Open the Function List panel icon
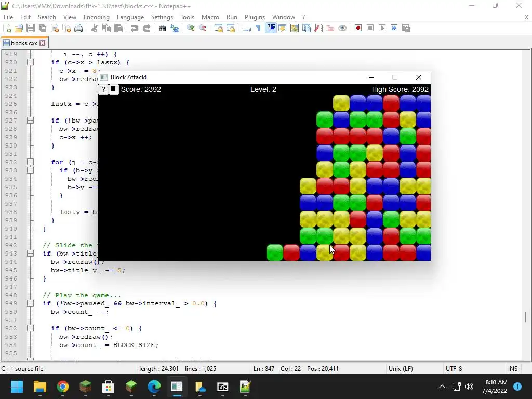Image resolution: width=532 pixels, height=399 pixels. [318, 28]
